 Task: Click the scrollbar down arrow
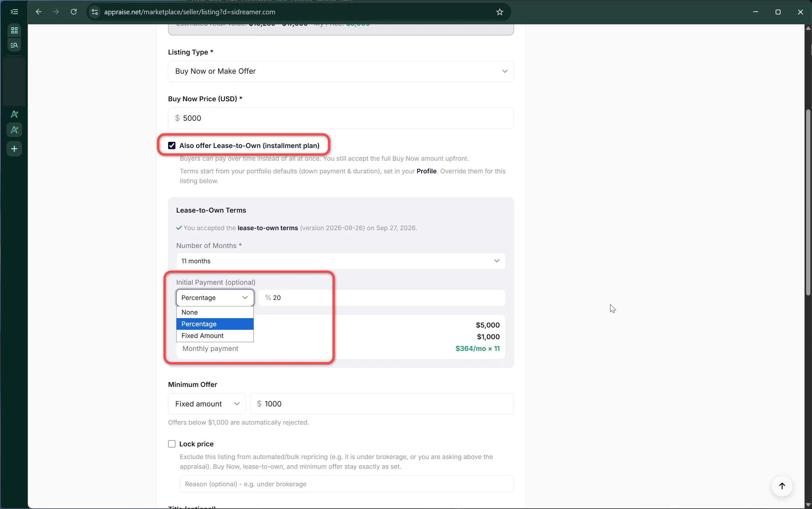coord(808,505)
